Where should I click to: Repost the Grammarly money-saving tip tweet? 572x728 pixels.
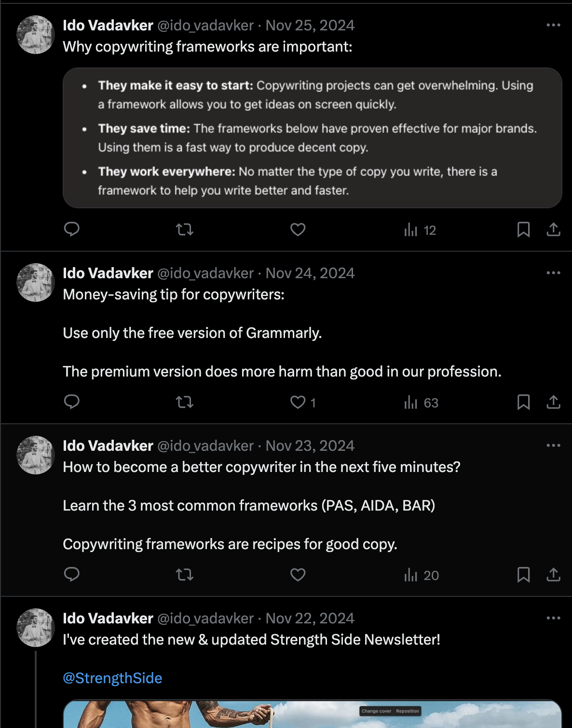point(185,403)
